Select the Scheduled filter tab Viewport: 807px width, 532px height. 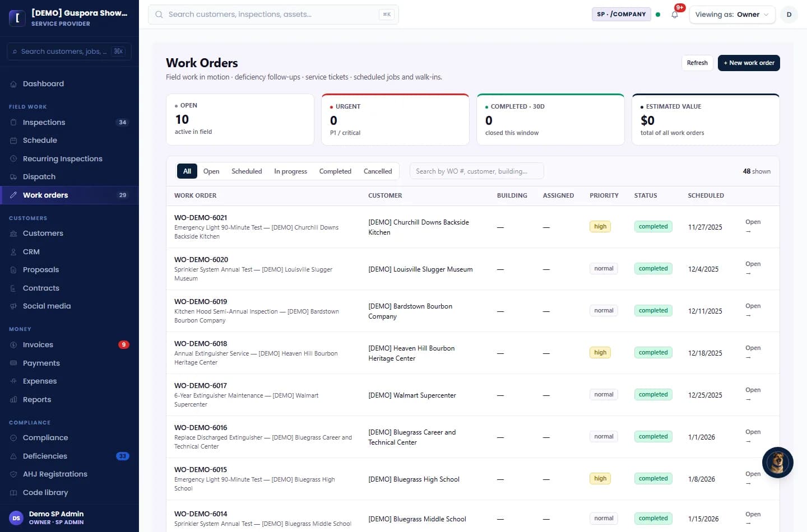(x=247, y=171)
